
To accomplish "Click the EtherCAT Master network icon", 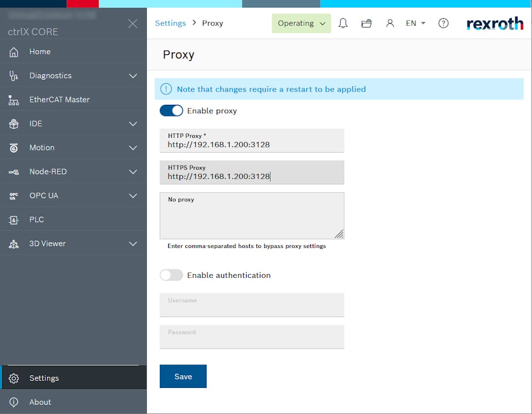I will coord(13,100).
